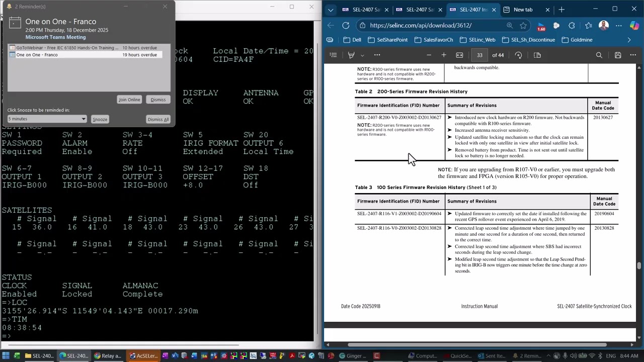Focus the browser address bar URL
The width and height of the screenshot is (644, 362).
(x=421, y=25)
